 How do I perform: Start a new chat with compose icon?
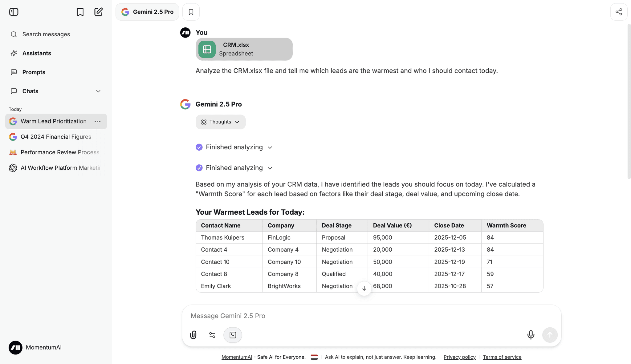tap(98, 12)
